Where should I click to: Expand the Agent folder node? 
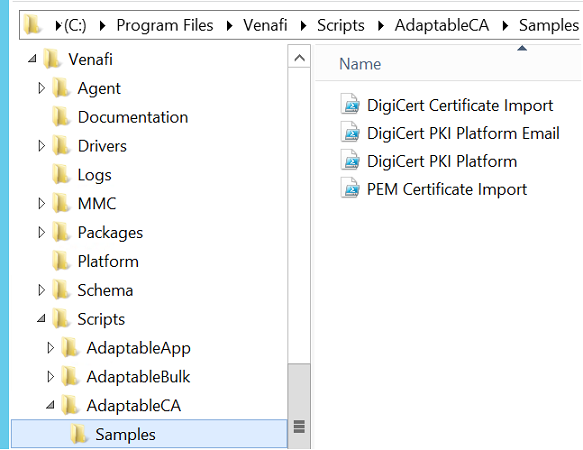click(41, 88)
